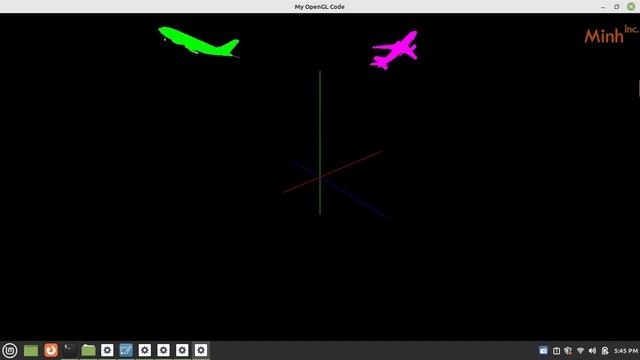
Task: Switch to the blue drawing app icon
Action: coord(126,350)
